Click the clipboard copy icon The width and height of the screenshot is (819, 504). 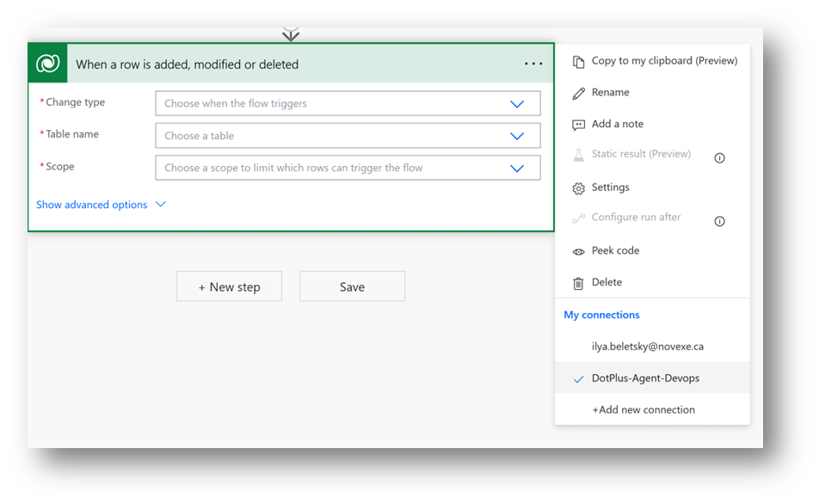(578, 61)
